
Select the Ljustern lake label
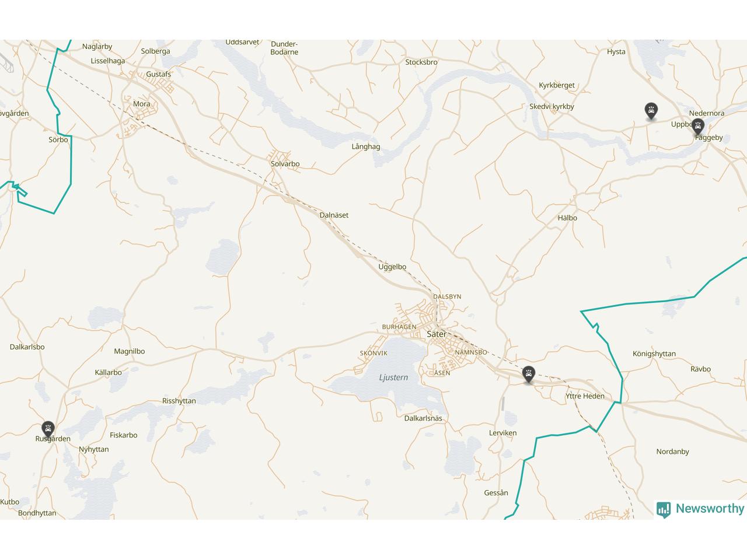(x=394, y=377)
